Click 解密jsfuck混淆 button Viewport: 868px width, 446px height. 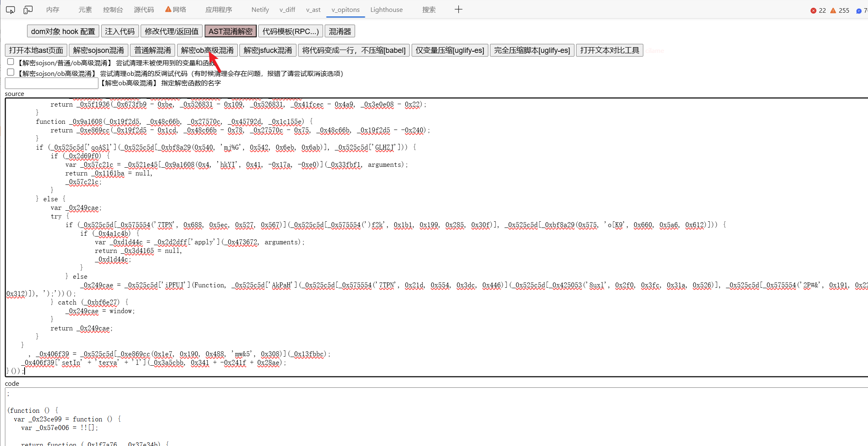click(267, 50)
